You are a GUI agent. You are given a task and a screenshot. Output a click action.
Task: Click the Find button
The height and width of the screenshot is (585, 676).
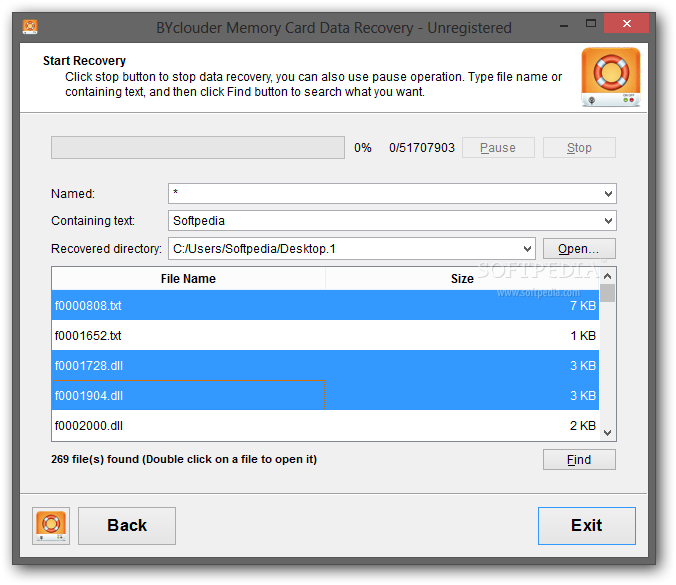click(x=579, y=460)
